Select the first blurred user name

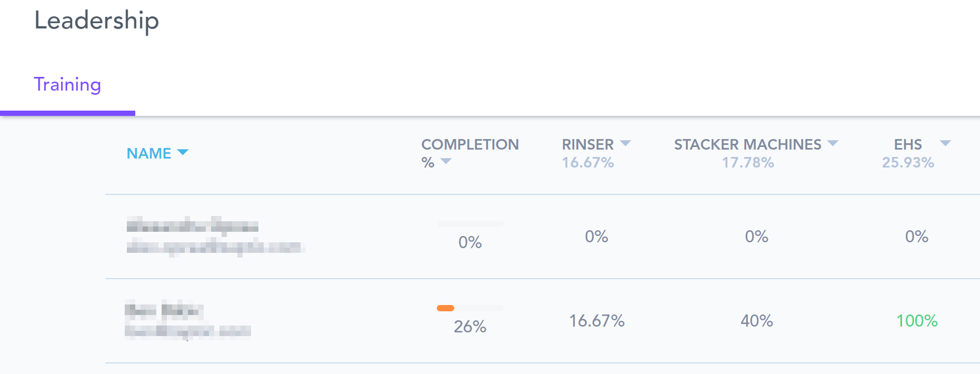(x=192, y=227)
